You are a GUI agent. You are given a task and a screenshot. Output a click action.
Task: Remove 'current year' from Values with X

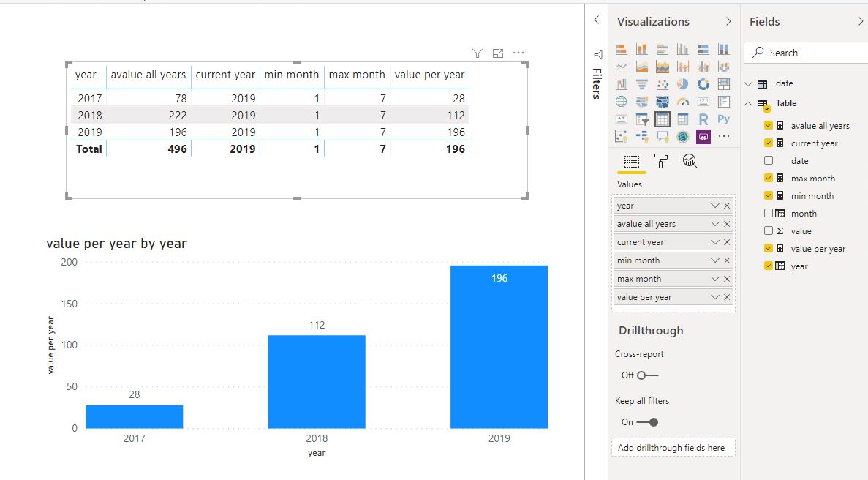pyautogui.click(x=727, y=242)
